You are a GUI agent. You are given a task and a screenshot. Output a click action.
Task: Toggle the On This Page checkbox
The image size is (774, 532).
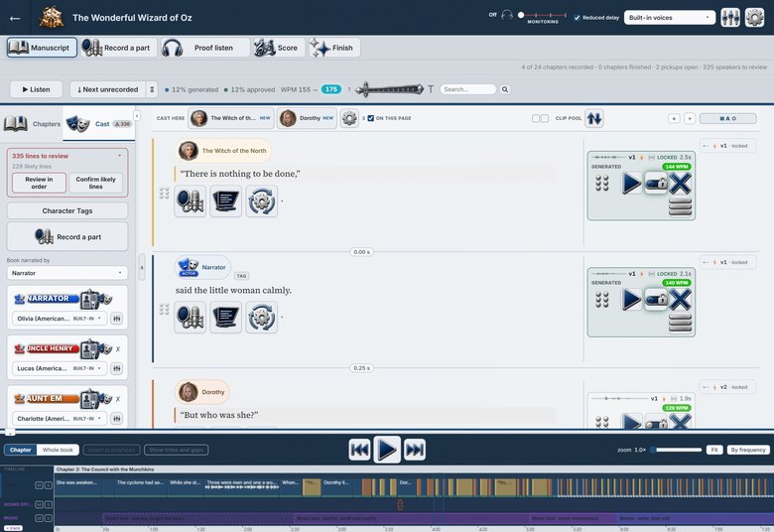[371, 118]
